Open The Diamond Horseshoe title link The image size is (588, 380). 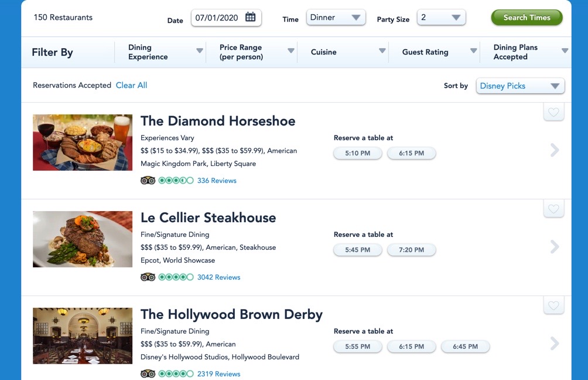click(x=218, y=121)
